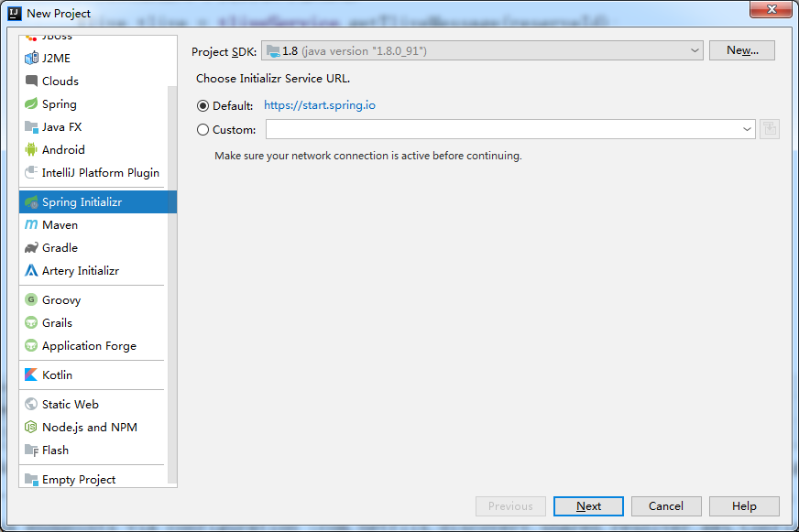Select the 'Empty Project' entry text

pos(79,480)
